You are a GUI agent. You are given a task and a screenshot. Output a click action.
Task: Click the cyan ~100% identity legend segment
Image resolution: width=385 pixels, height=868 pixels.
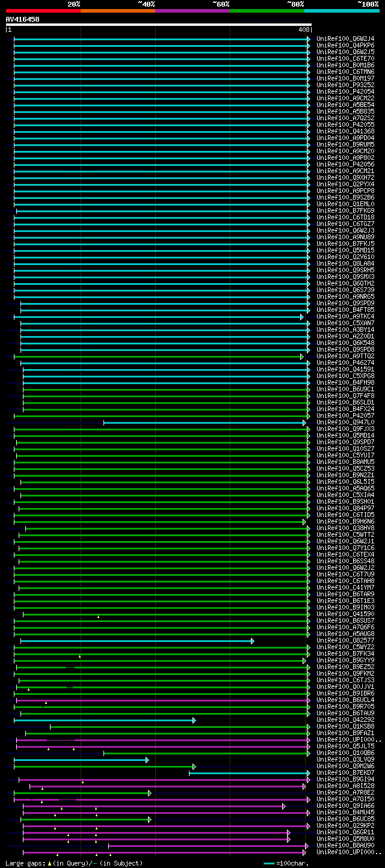coord(342,11)
